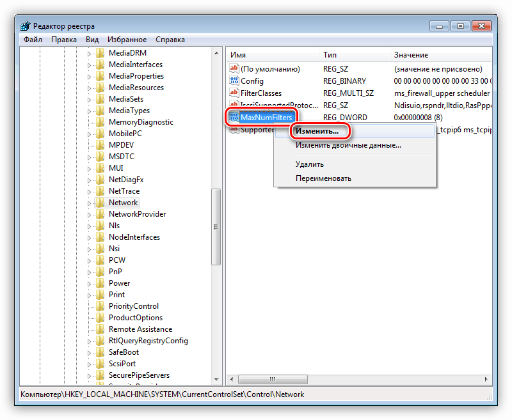Click the MediaDRM folder icon

pos(100,53)
